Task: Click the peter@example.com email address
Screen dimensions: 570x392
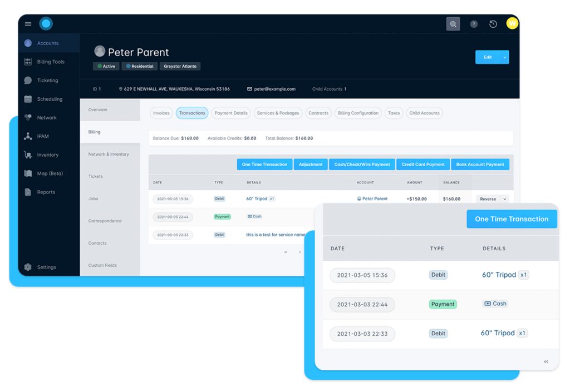Action: tap(274, 89)
